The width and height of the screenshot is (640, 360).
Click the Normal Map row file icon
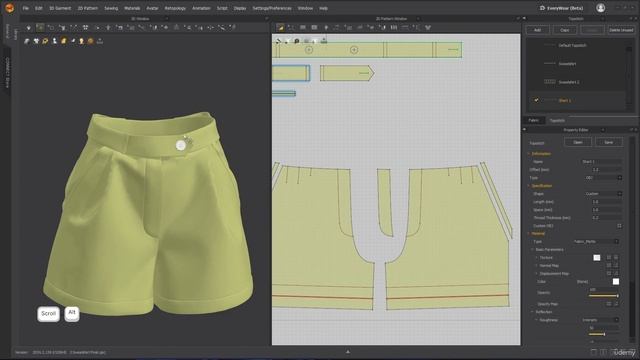pyautogui.click(x=609, y=265)
